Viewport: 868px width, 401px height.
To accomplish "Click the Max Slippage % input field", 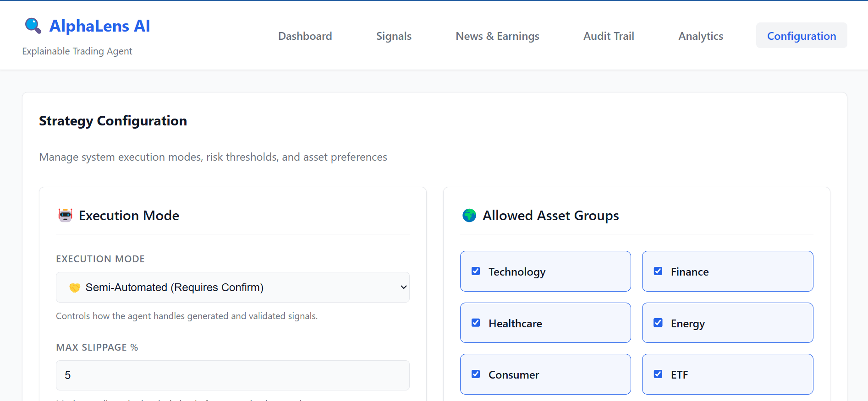I will 232,375.
